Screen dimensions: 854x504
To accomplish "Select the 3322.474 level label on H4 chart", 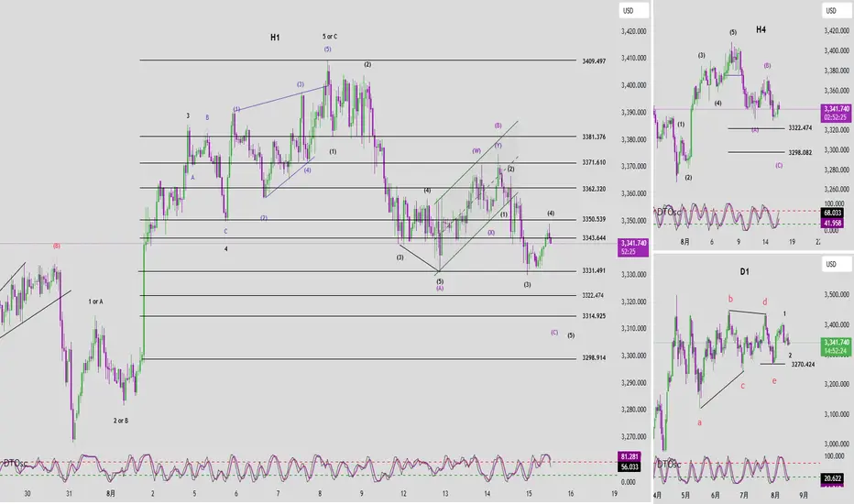I will click(x=800, y=128).
